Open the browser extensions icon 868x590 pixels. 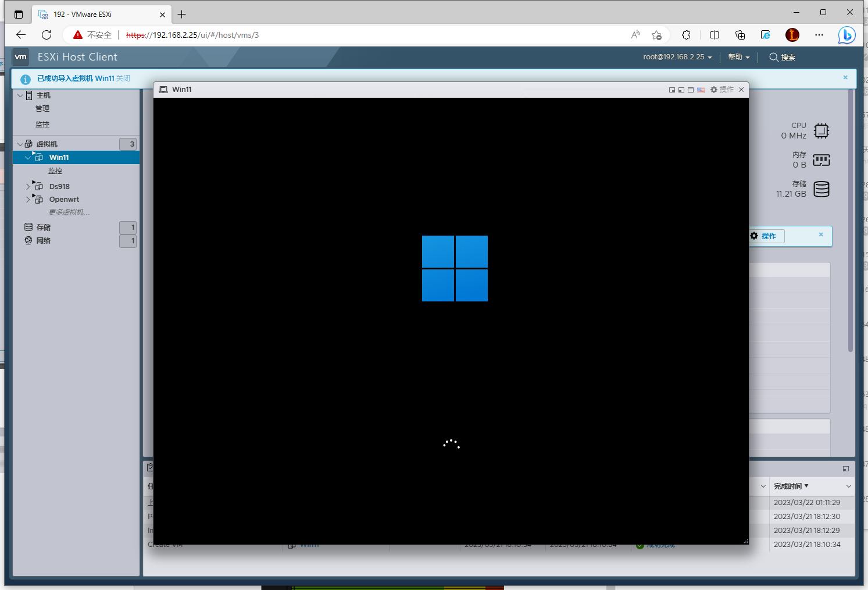pos(686,35)
